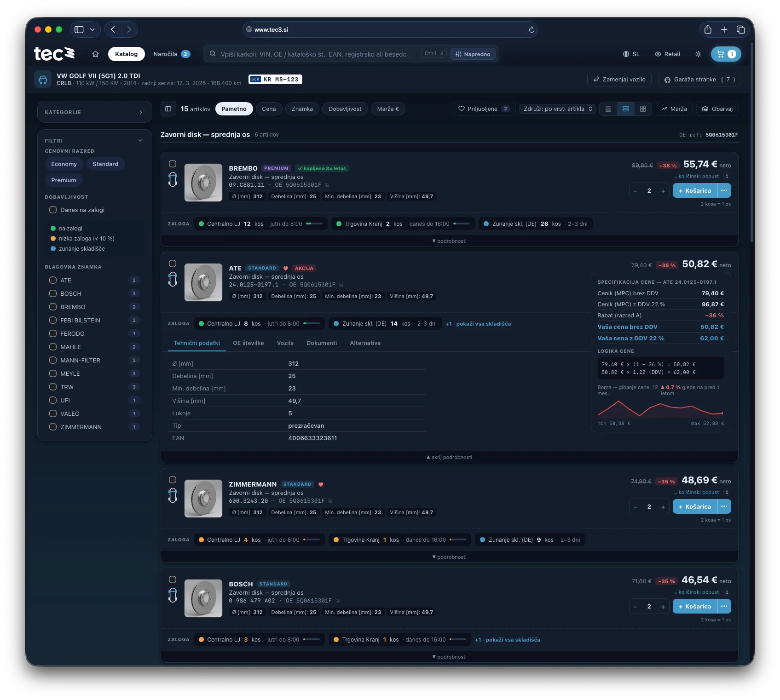Open the Naročila menu item
Viewport: 780px width, 700px height.
[x=172, y=54]
